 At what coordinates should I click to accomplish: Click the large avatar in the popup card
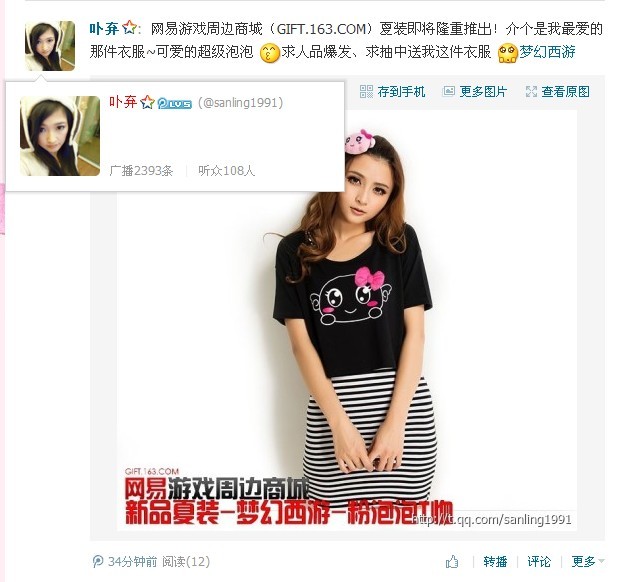pos(60,136)
